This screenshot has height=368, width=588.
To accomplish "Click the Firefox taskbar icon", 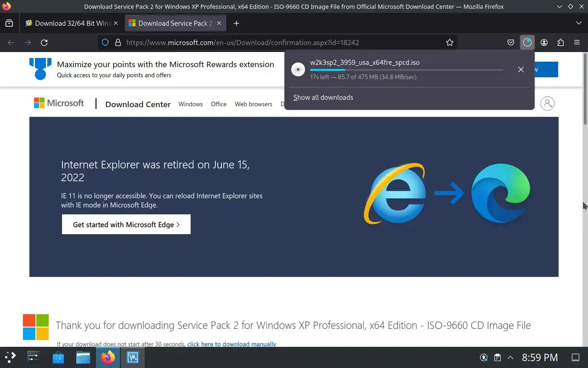I will click(x=108, y=357).
